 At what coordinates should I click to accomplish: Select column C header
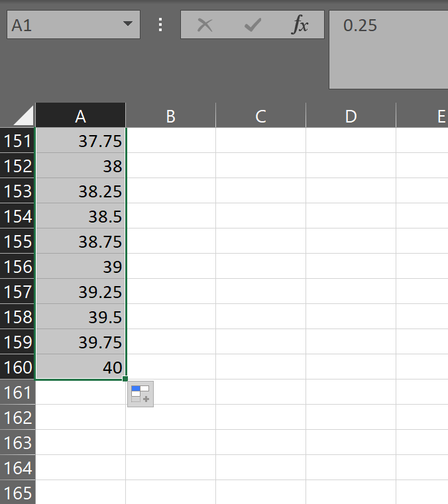pyautogui.click(x=260, y=116)
